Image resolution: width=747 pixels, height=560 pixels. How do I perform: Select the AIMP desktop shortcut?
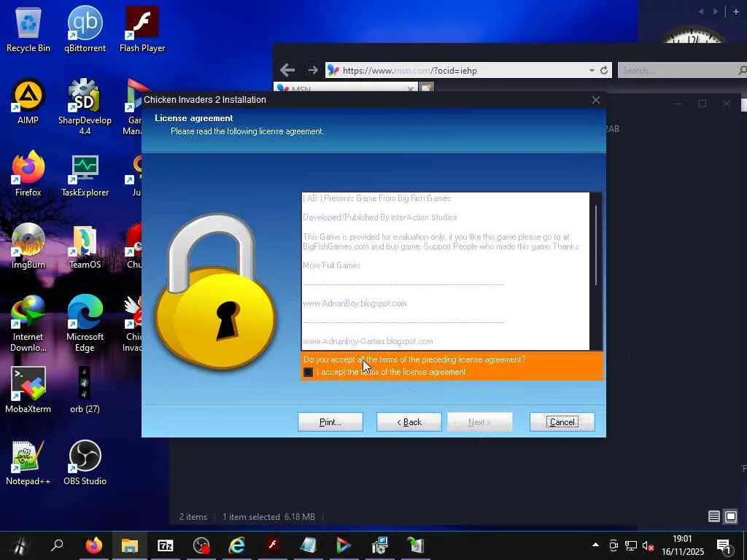pyautogui.click(x=28, y=102)
